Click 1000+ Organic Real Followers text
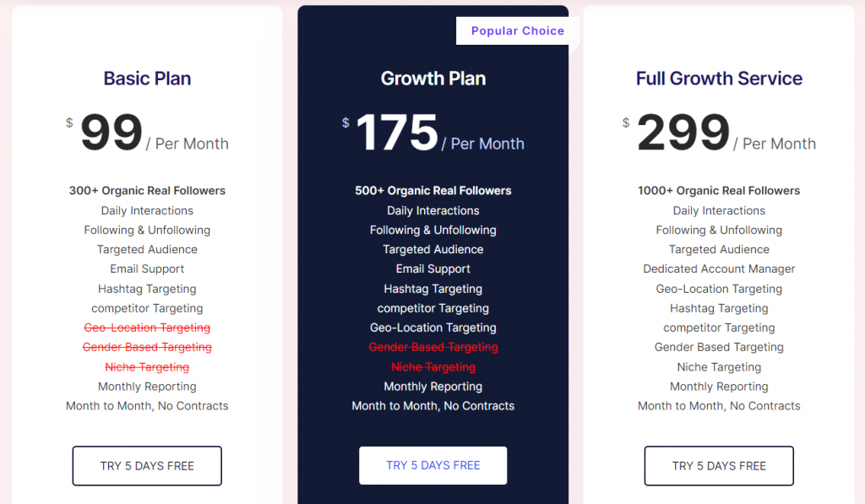Image resolution: width=865 pixels, height=504 pixels. coord(719,191)
